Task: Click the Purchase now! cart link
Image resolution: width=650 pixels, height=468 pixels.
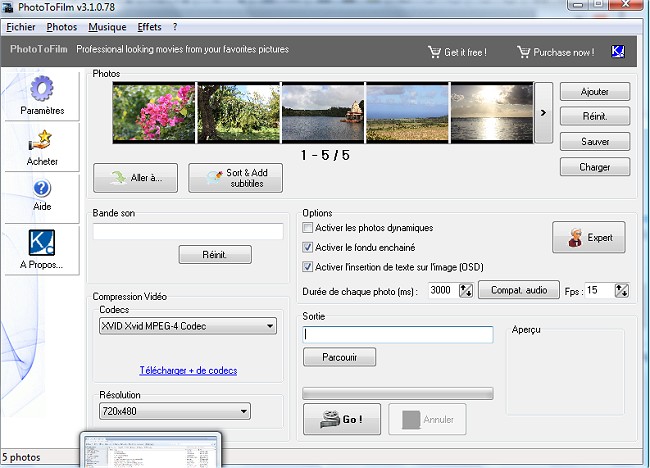Action: click(x=555, y=52)
